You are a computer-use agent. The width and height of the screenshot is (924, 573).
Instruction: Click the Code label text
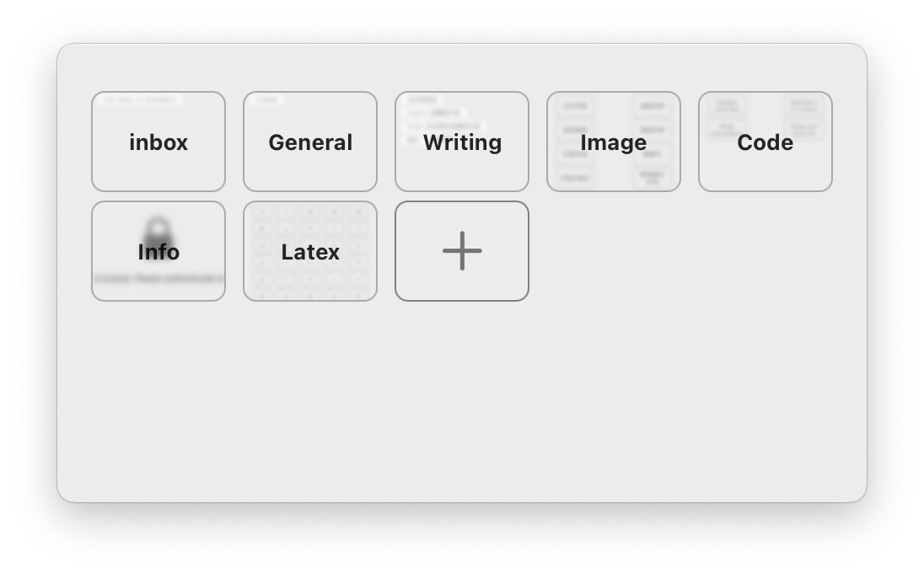[765, 142]
